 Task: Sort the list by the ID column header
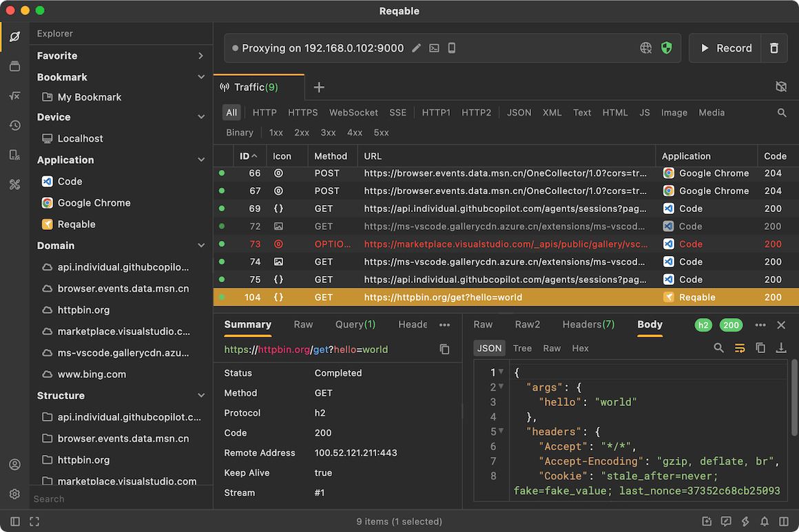(248, 156)
